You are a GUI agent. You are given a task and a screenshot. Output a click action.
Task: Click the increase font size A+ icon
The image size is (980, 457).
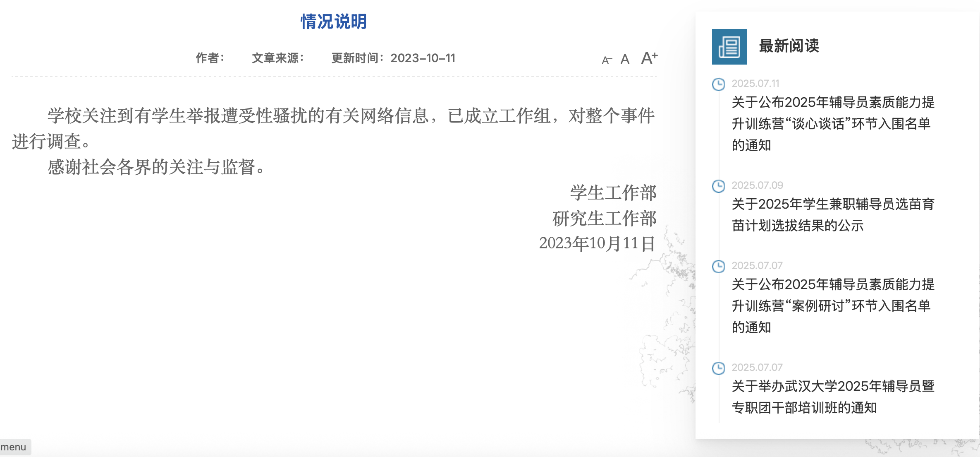tap(649, 58)
